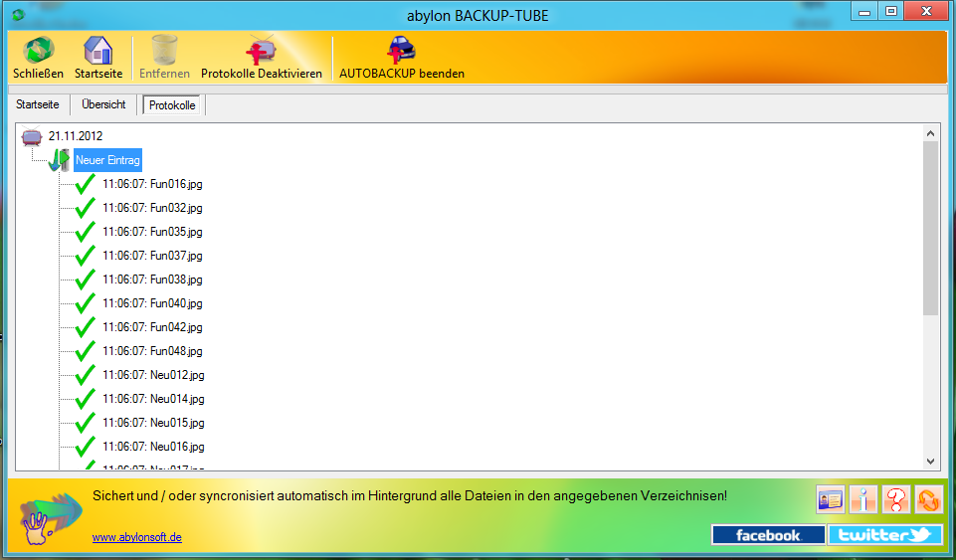956x560 pixels.
Task: Click the Schließen toolbar icon
Action: [x=38, y=51]
